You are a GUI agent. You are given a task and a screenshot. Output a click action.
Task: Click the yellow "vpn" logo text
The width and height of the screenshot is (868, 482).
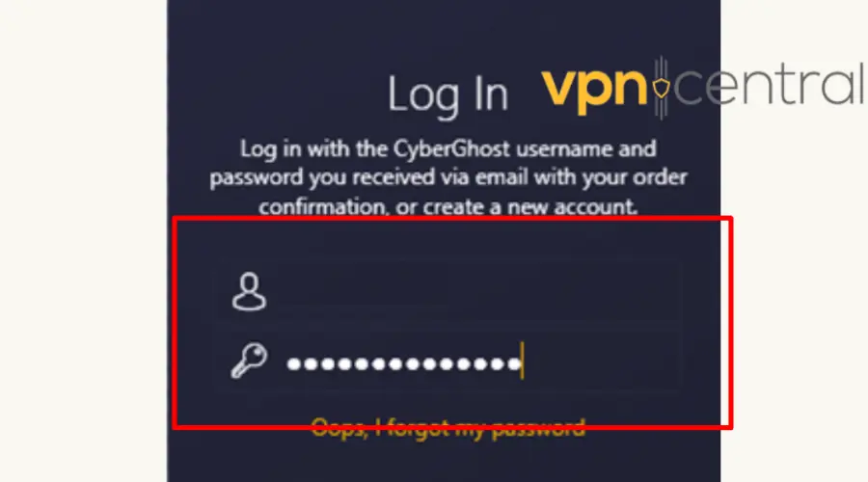pyautogui.click(x=594, y=91)
